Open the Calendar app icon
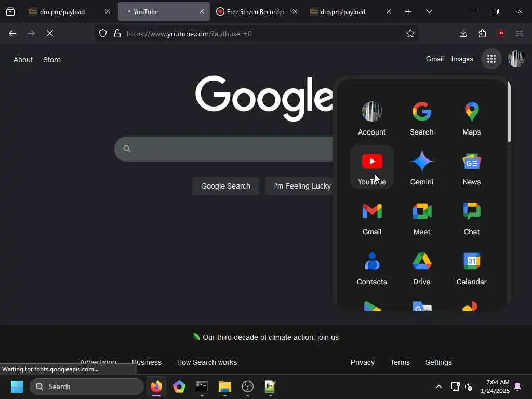Screen dimensions: 532x399 point(472,267)
